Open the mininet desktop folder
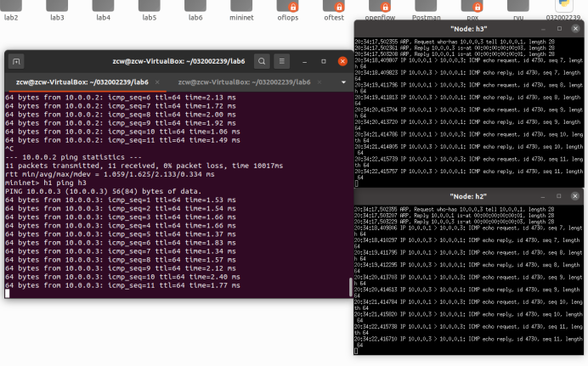The width and height of the screenshot is (588, 366). coord(241,9)
